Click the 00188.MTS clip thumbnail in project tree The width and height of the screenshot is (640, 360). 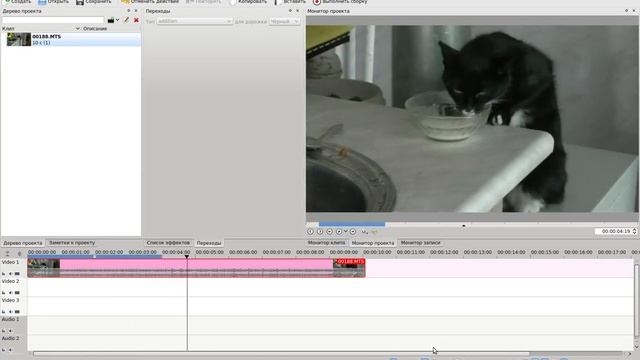click(x=19, y=40)
